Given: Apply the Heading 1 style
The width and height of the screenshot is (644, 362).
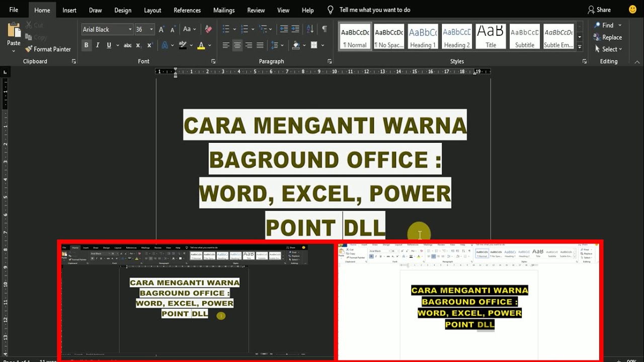Looking at the screenshot, I should point(423,37).
